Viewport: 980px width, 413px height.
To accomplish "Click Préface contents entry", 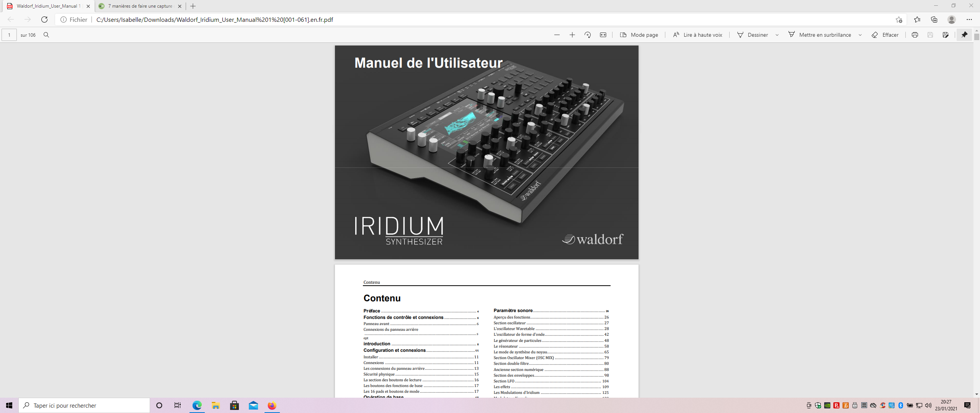I will point(421,311).
